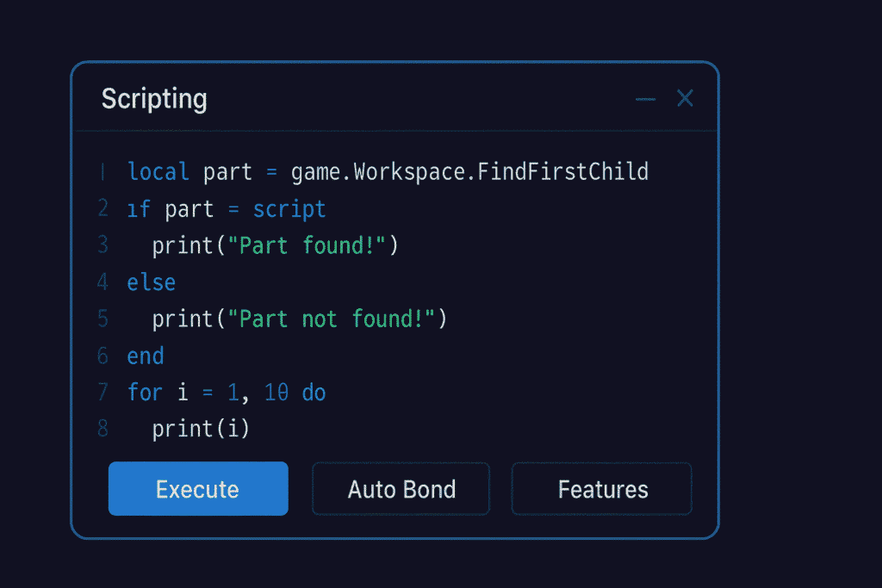The height and width of the screenshot is (588, 882).
Task: Open the Features button
Action: click(602, 489)
